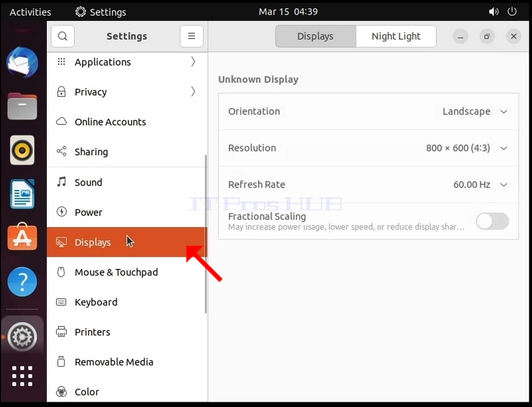Open the Orientation Landscape dropdown

coord(475,111)
